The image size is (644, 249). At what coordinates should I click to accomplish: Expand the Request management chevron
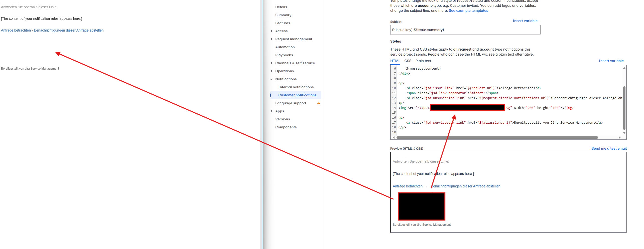coord(272,39)
